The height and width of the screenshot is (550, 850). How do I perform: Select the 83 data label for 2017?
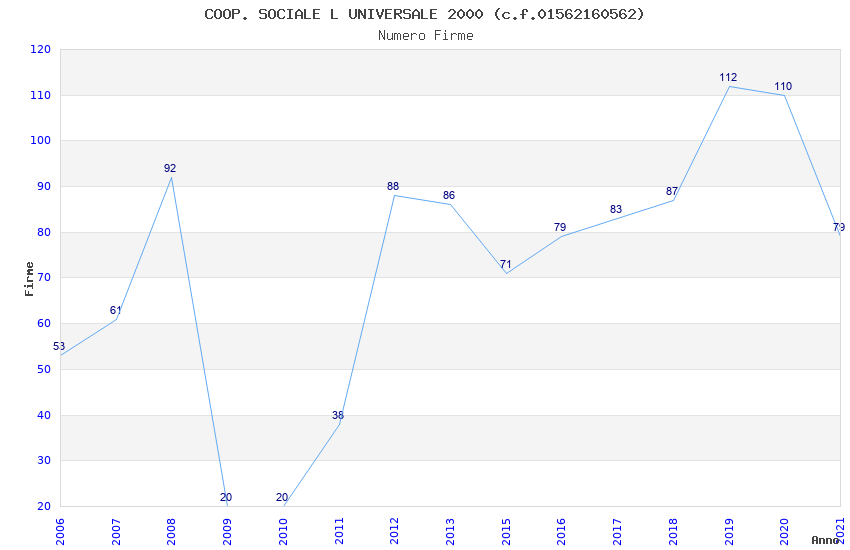(x=616, y=210)
